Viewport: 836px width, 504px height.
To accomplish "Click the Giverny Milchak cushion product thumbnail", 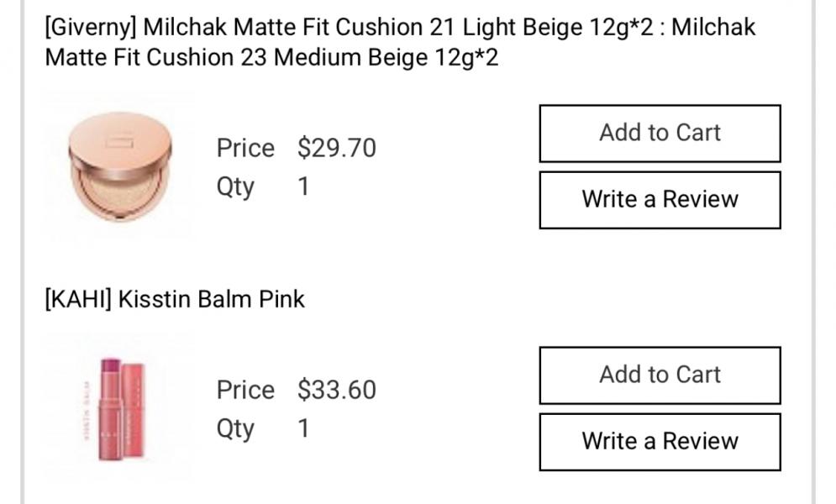I will click(120, 165).
